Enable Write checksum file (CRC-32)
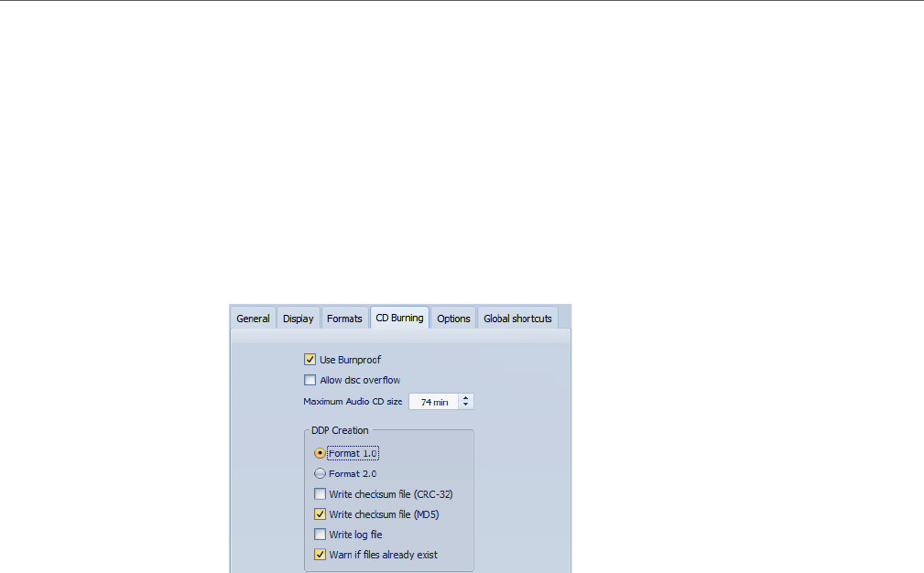Screen dimensions: 924x573 point(320,494)
